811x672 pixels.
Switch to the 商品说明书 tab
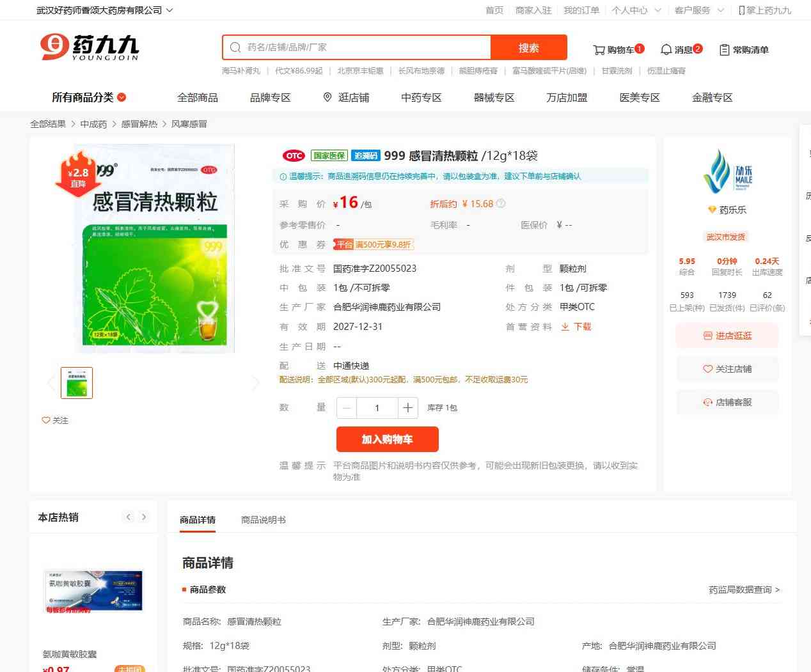click(263, 520)
